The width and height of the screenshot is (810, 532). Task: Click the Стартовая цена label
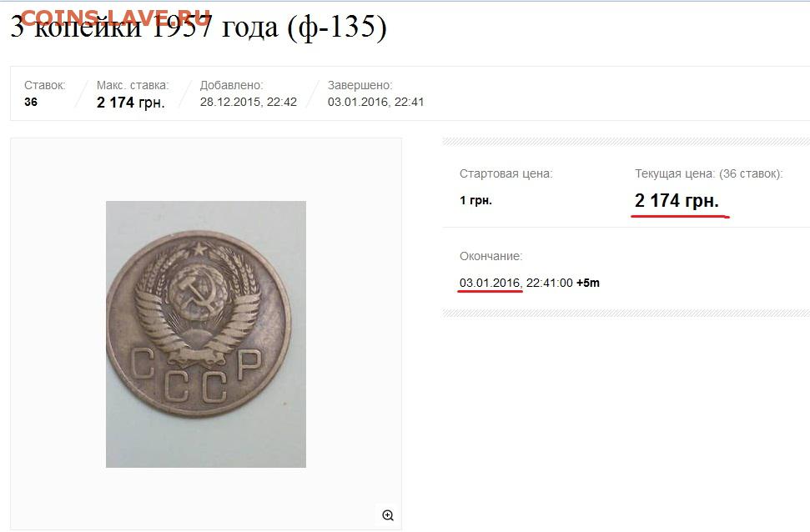[x=506, y=173]
